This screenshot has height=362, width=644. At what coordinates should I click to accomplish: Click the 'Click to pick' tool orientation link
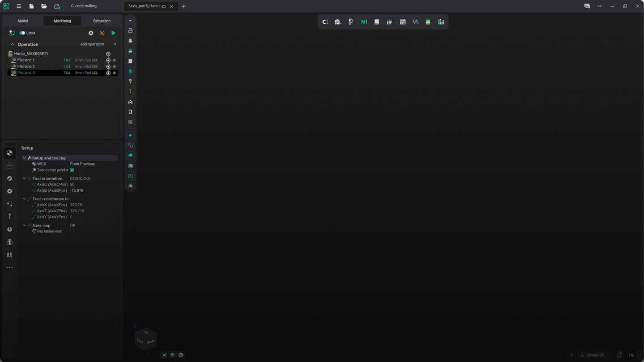coord(80,178)
